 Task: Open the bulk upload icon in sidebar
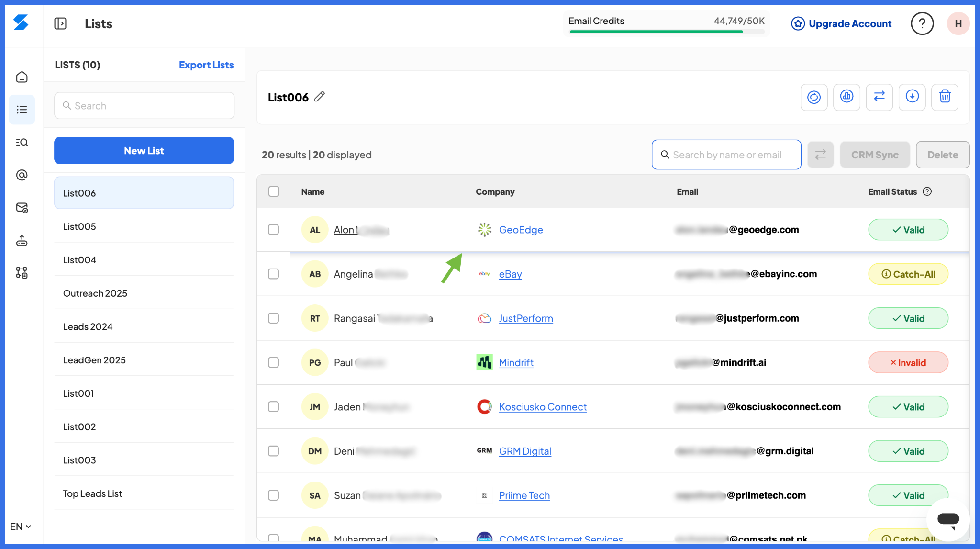[x=22, y=240]
